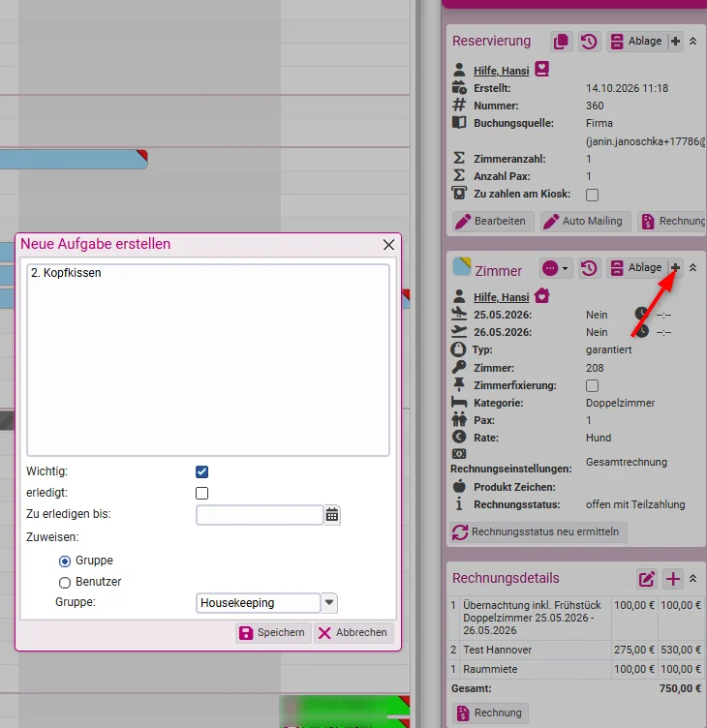This screenshot has width=707, height=728.
Task: Open Ablage button in Zimmer panel
Action: click(x=637, y=268)
